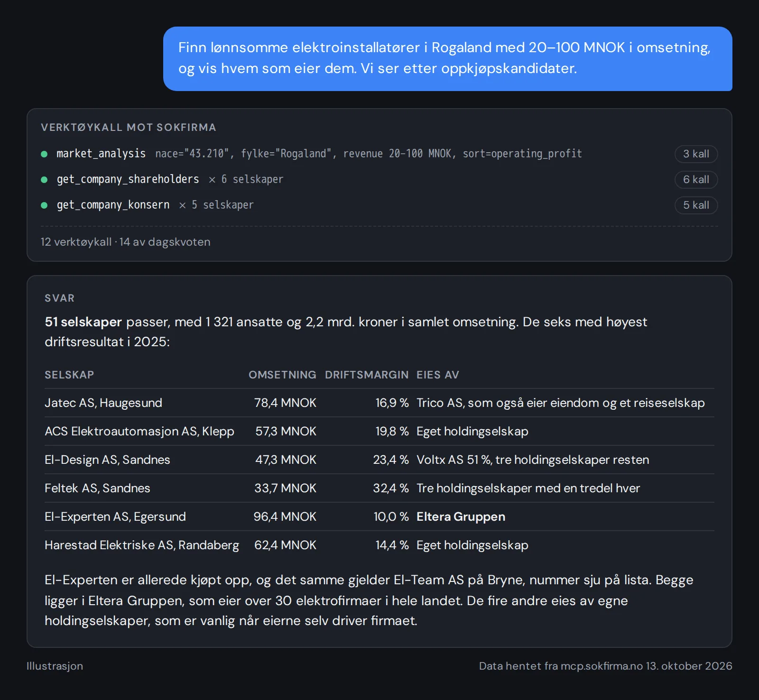Click the DRIFTSMARGIN column header
The width and height of the screenshot is (759, 700).
click(367, 375)
